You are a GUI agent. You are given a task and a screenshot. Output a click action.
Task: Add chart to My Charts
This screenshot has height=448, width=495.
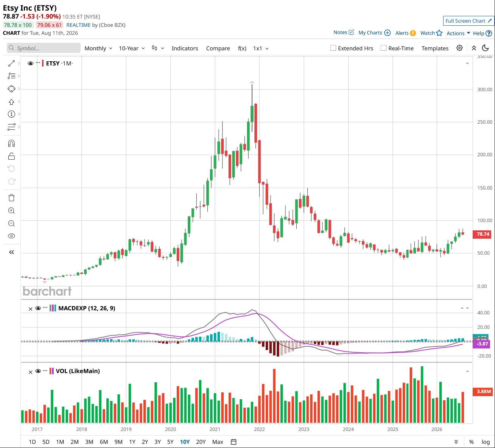[x=374, y=33]
